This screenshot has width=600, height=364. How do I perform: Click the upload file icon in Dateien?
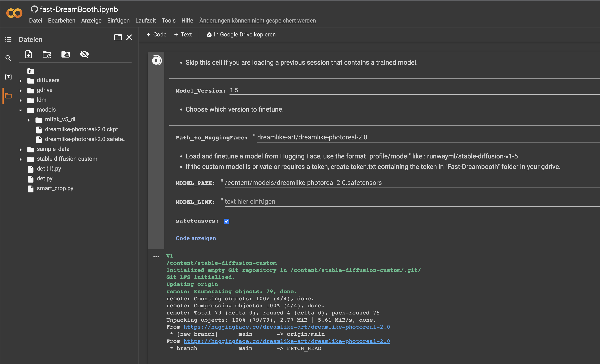pyautogui.click(x=29, y=54)
